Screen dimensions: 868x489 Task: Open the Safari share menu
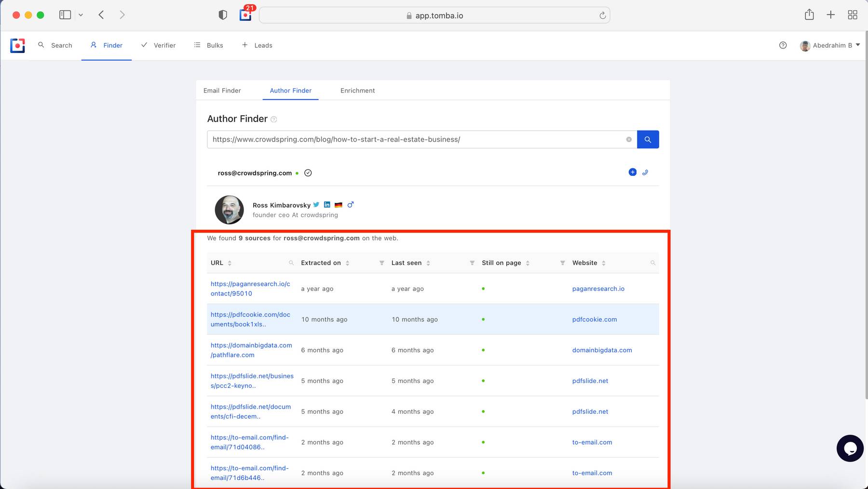(809, 15)
